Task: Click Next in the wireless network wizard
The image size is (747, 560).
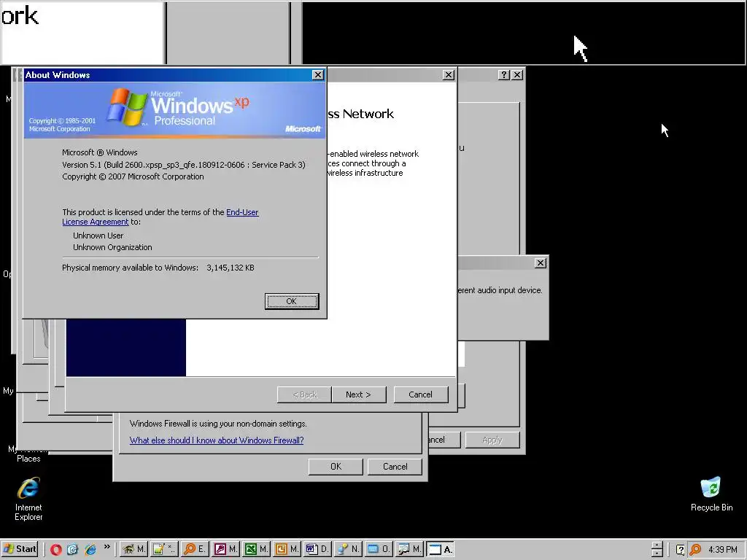Action: point(359,394)
